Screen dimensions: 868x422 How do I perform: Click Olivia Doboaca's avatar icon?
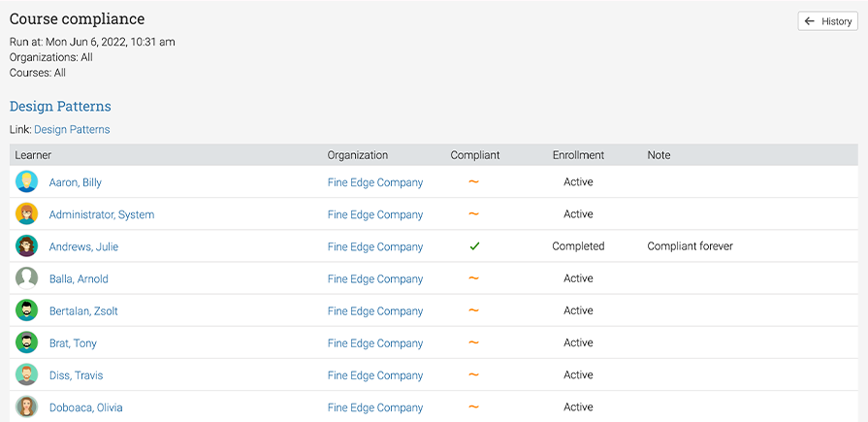[x=26, y=406]
